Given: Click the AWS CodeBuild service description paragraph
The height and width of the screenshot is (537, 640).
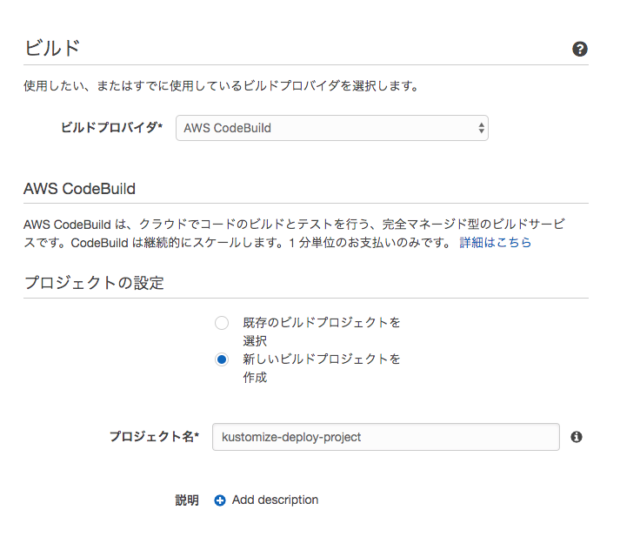Looking at the screenshot, I should coord(294,233).
